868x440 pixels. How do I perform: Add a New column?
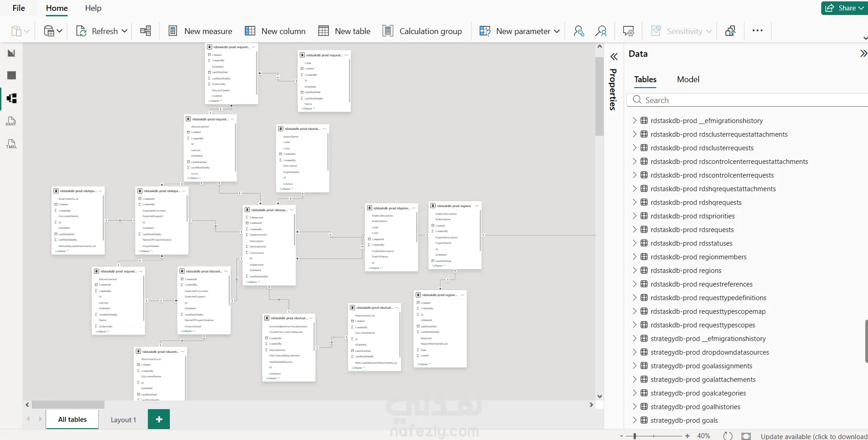[x=275, y=31]
